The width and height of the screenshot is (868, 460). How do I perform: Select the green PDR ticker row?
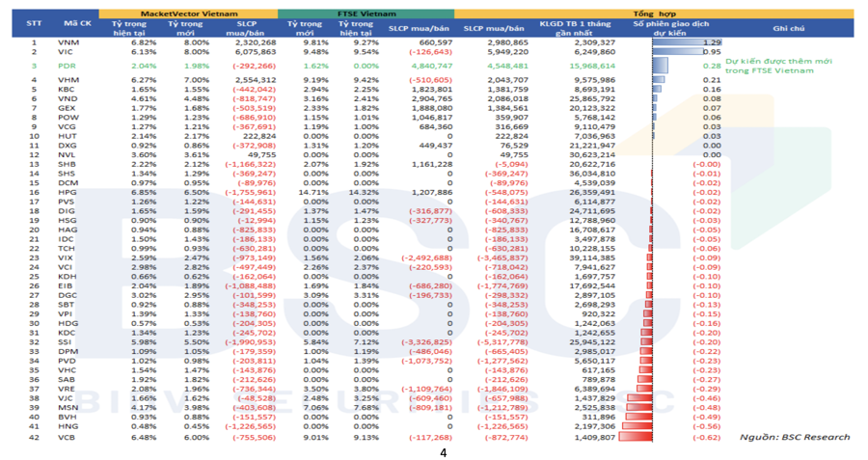coord(68,66)
